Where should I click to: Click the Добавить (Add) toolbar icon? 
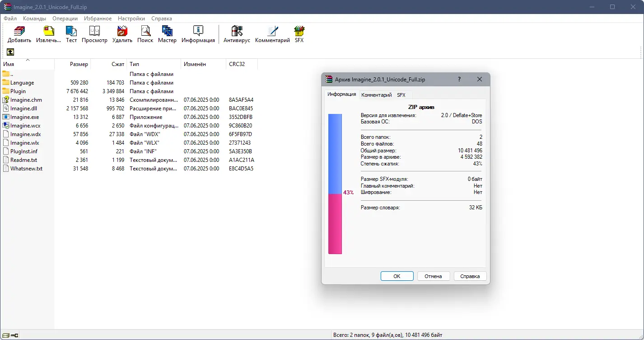pos(19,31)
